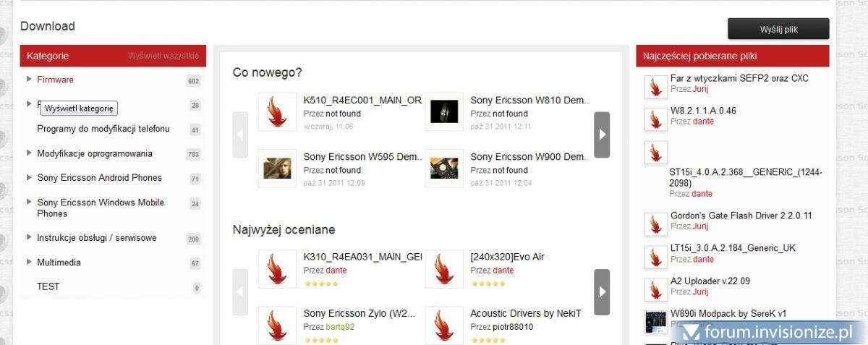Open Modyfikacje oprogramowania category
The image size is (868, 345).
(x=95, y=153)
